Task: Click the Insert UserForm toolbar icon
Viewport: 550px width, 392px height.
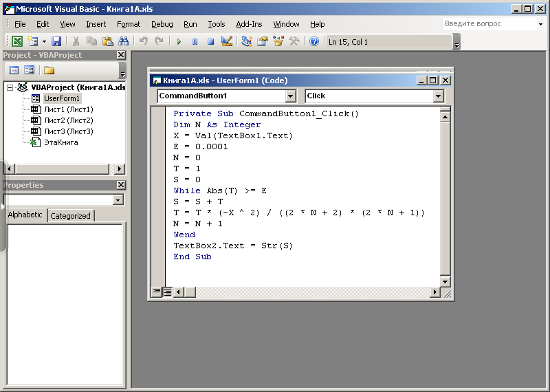Action: click(x=33, y=41)
